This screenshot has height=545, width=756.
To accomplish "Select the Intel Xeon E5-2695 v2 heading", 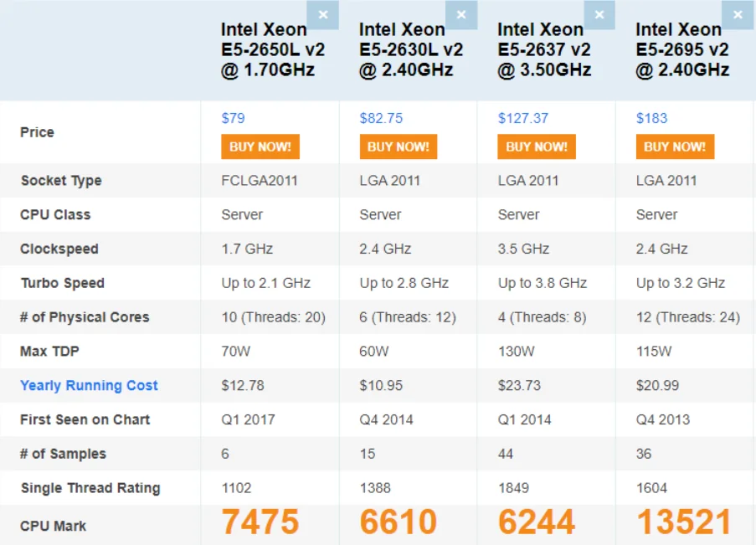I will tap(682, 49).
